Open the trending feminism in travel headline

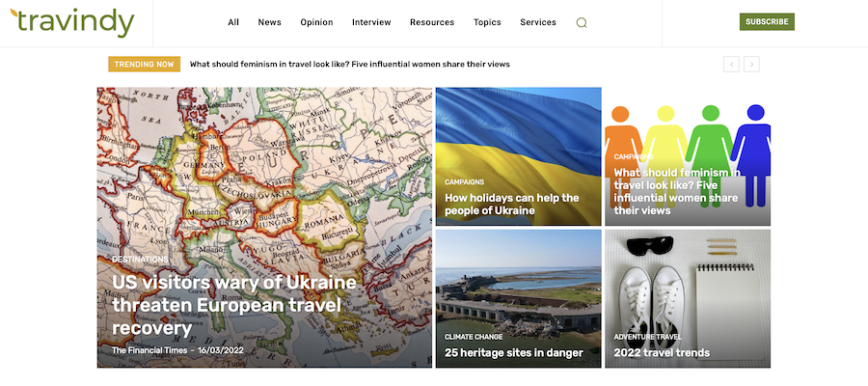[x=349, y=65]
